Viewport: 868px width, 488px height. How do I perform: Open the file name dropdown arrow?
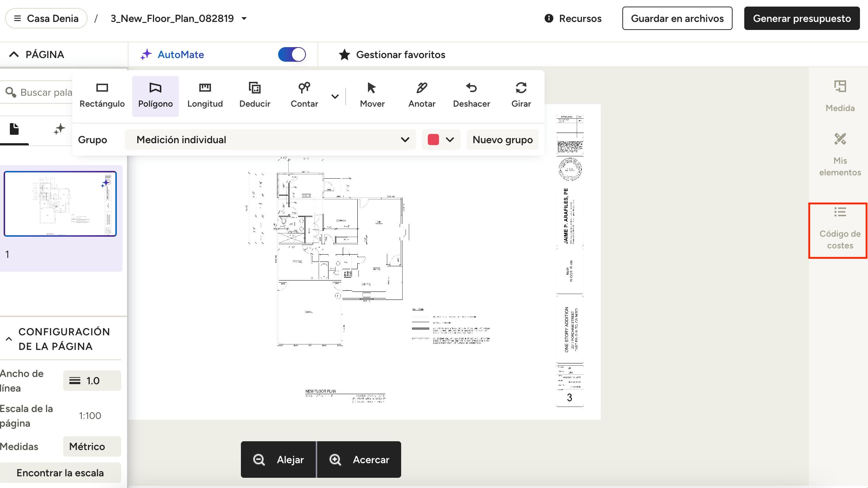point(244,18)
